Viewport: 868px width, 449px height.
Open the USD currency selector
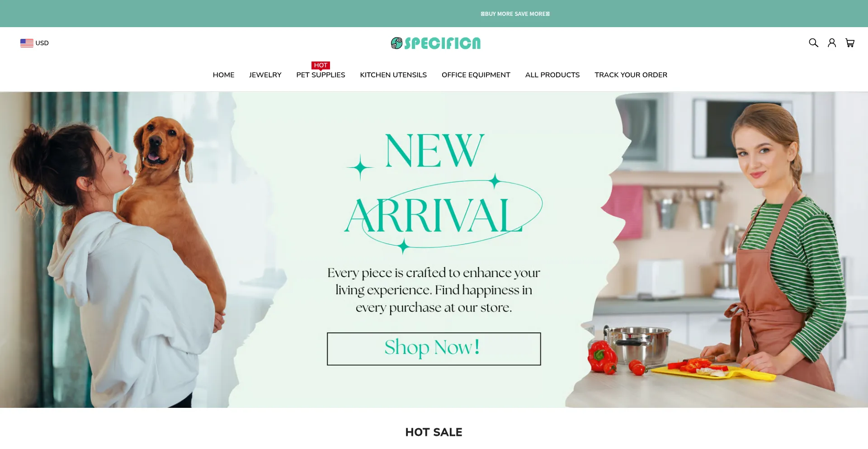[34, 43]
